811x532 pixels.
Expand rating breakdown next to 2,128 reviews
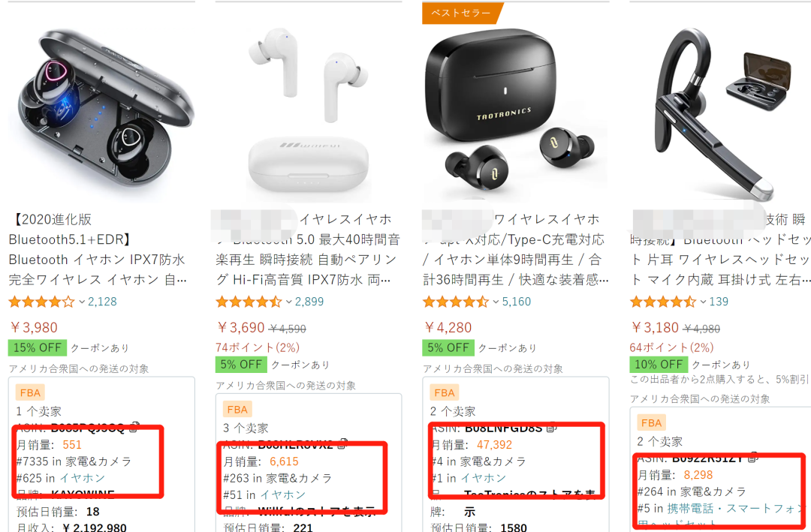tap(82, 302)
